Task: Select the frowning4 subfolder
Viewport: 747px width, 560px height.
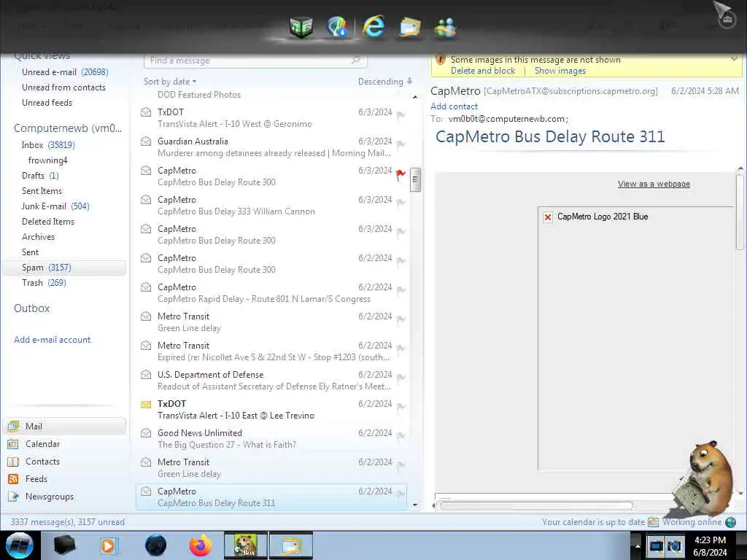Action: pyautogui.click(x=47, y=160)
